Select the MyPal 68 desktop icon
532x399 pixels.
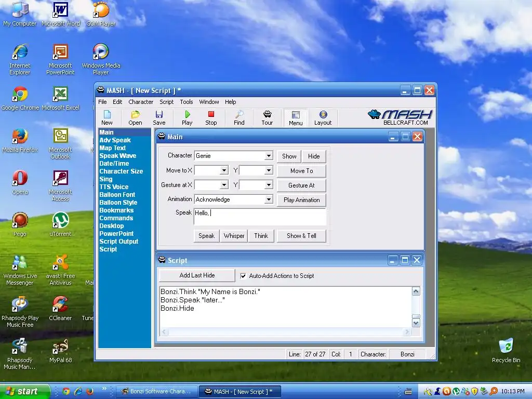(x=60, y=351)
